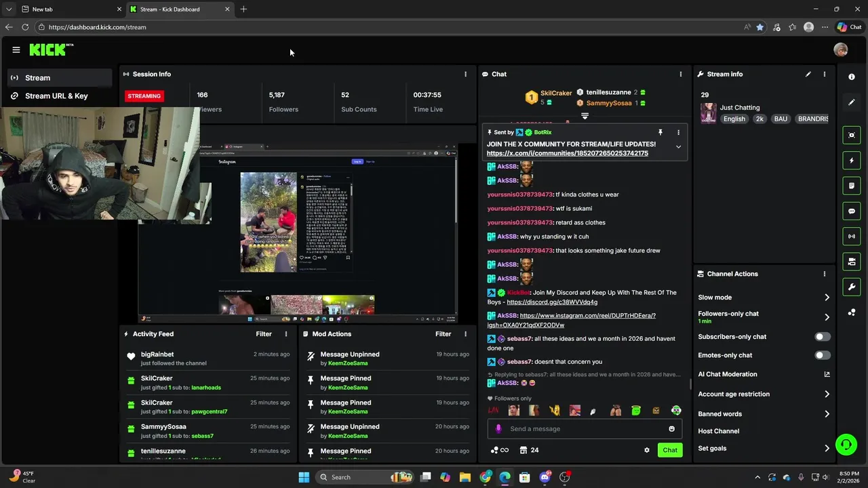Pick the green angel halo emote
This screenshot has height=488, width=868.
pyautogui.click(x=636, y=410)
